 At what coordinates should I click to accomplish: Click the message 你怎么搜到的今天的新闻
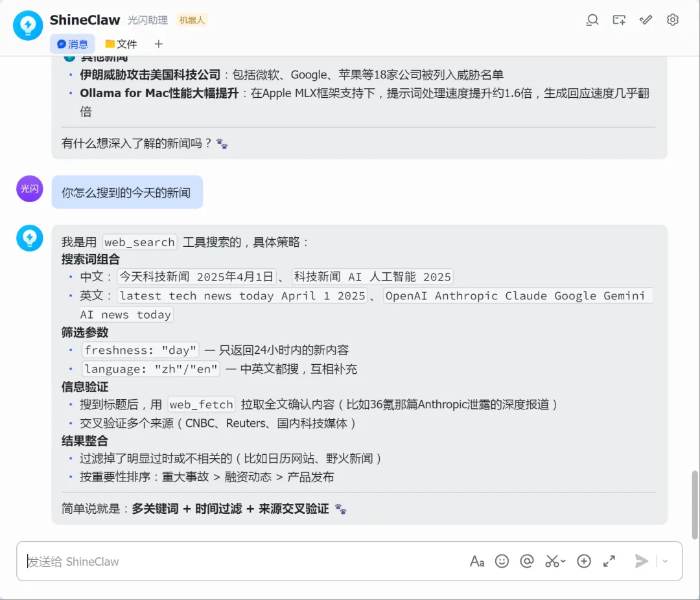pos(127,192)
